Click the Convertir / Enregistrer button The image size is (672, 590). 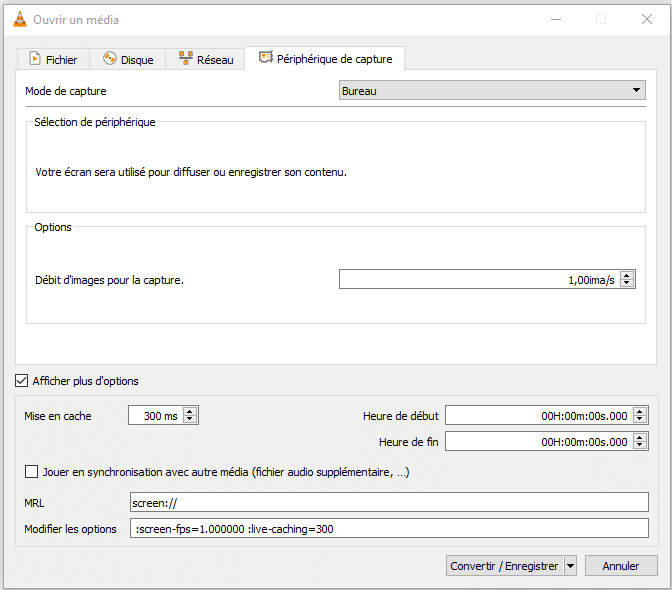[504, 566]
